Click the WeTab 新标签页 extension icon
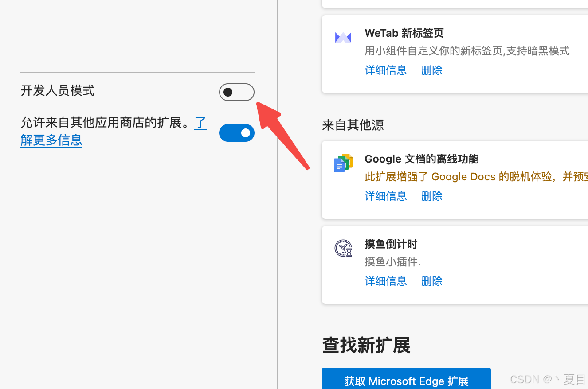 coord(343,37)
